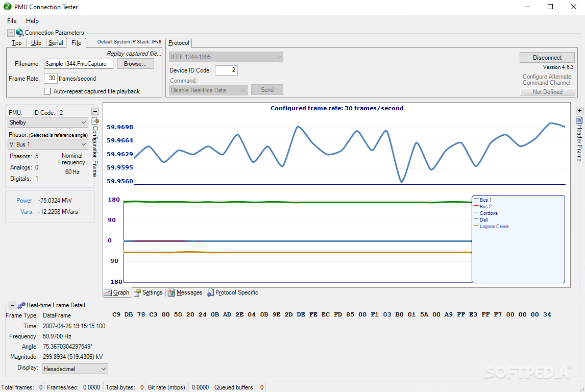Open the Protocol Specific tab
The width and height of the screenshot is (585, 392).
tap(233, 293)
